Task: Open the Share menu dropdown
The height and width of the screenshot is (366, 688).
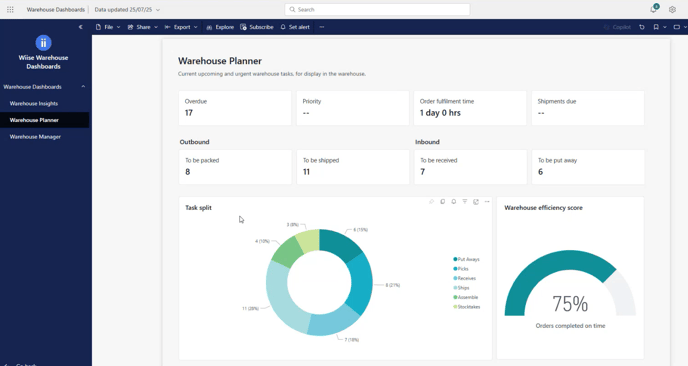Action: tap(142, 27)
